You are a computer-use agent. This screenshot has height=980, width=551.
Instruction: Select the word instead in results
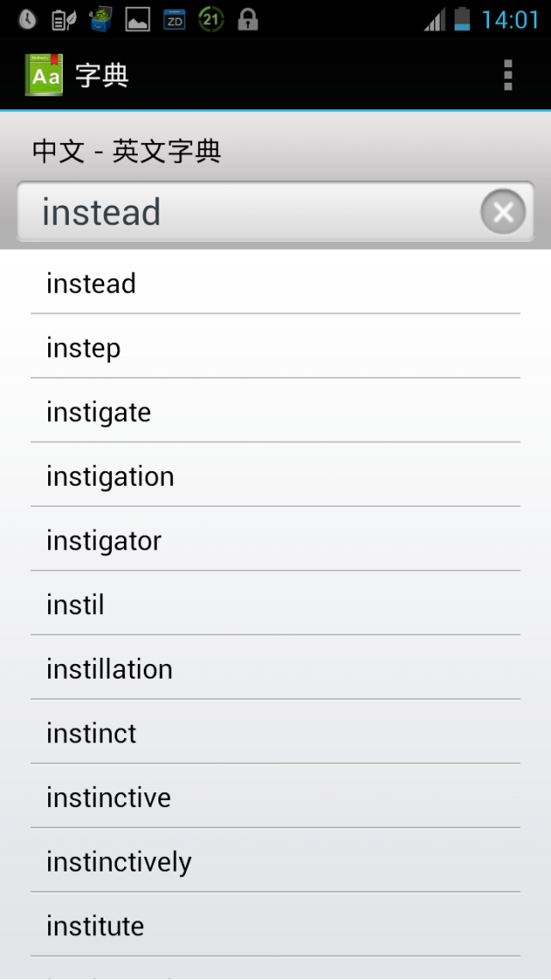(x=275, y=283)
